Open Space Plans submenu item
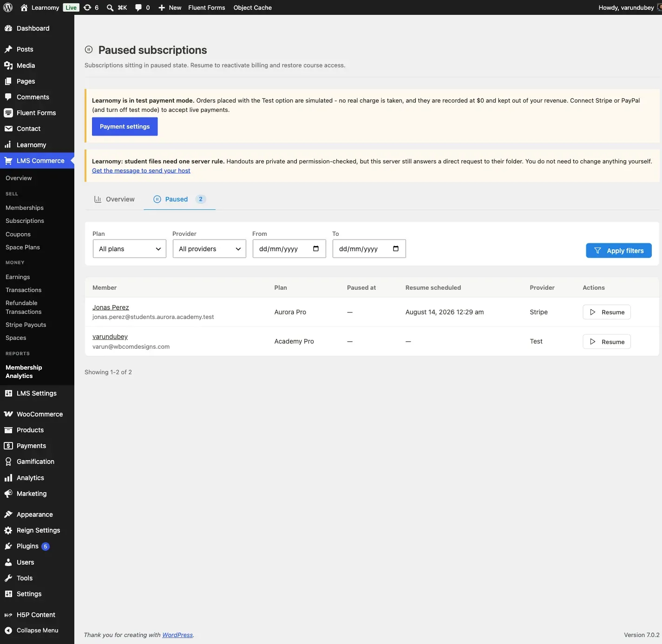 pyautogui.click(x=23, y=247)
